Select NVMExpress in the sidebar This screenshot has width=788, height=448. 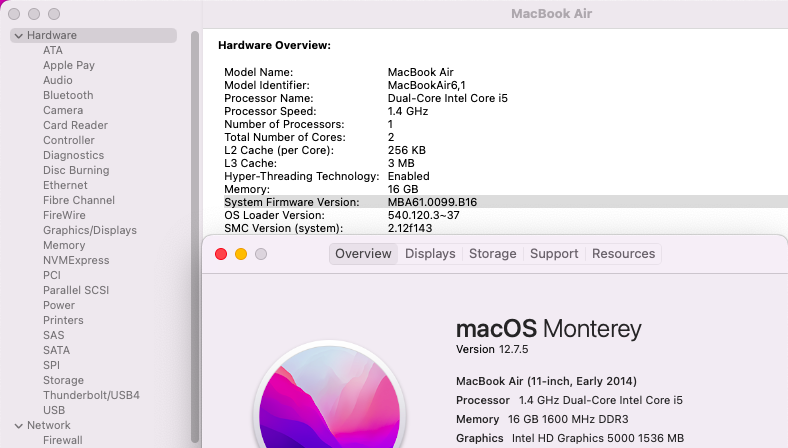point(76,260)
